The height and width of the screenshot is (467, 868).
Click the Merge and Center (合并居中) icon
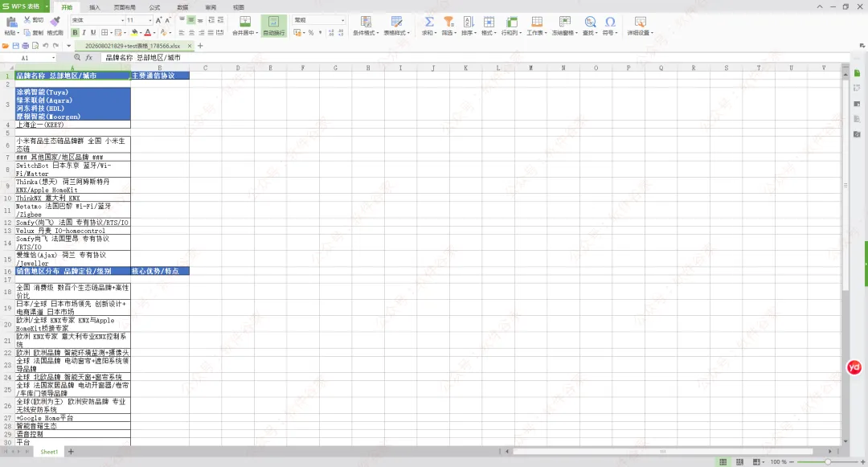pyautogui.click(x=245, y=22)
